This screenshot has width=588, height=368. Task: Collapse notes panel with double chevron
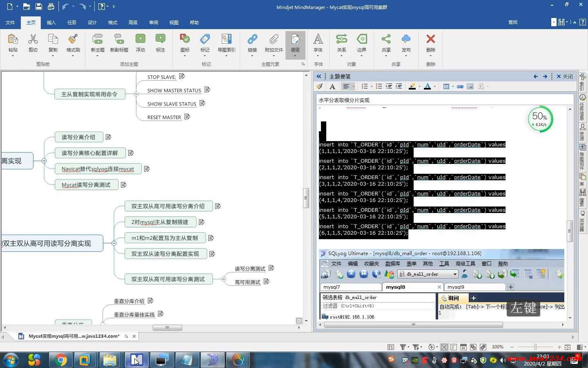319,76
